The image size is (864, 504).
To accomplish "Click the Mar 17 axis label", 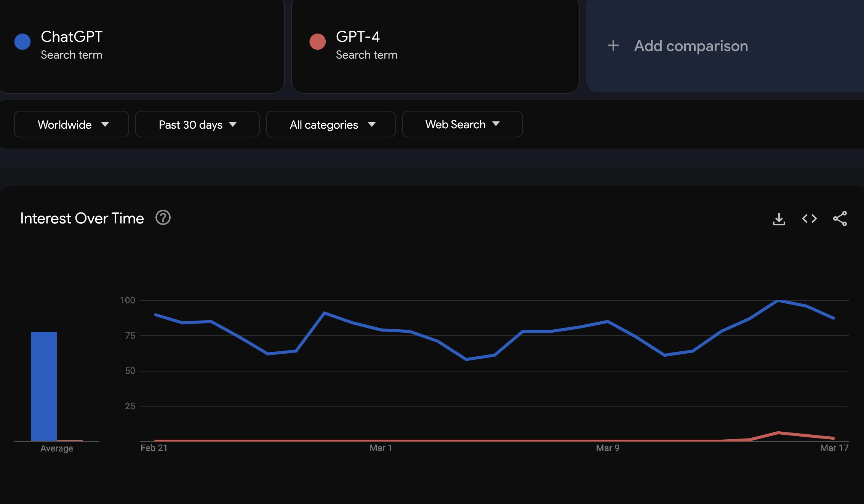I will tap(834, 448).
